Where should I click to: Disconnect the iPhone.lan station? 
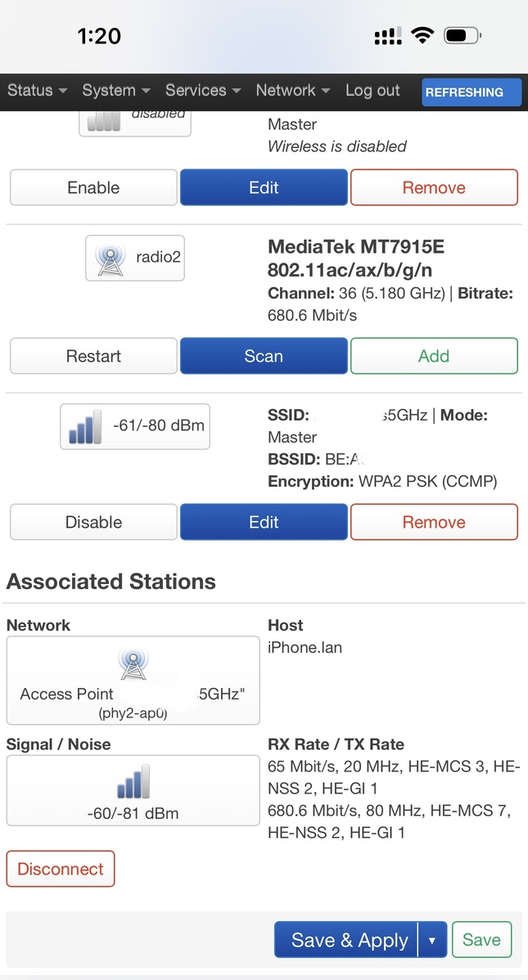point(61,869)
